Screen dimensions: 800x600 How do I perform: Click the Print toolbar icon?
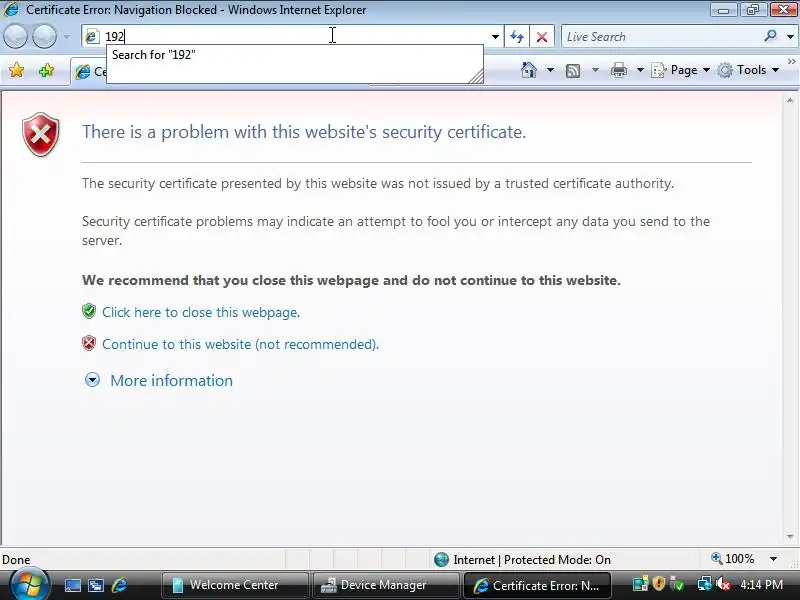point(618,70)
